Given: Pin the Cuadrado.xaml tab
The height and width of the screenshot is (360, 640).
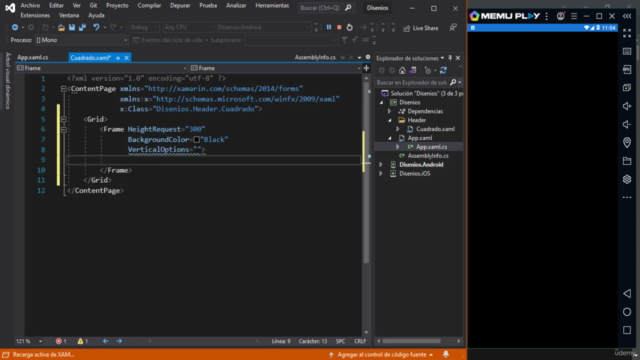Looking at the screenshot, I should (118, 58).
